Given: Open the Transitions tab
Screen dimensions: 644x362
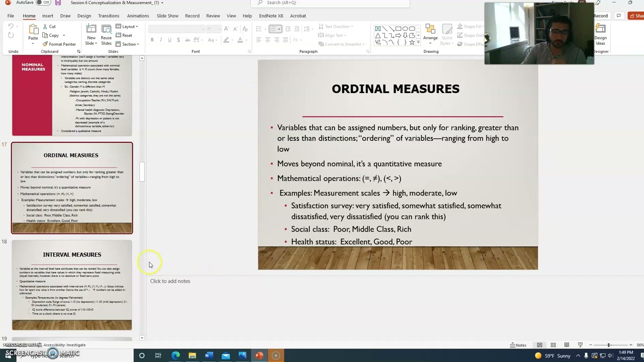Looking at the screenshot, I should click(109, 16).
